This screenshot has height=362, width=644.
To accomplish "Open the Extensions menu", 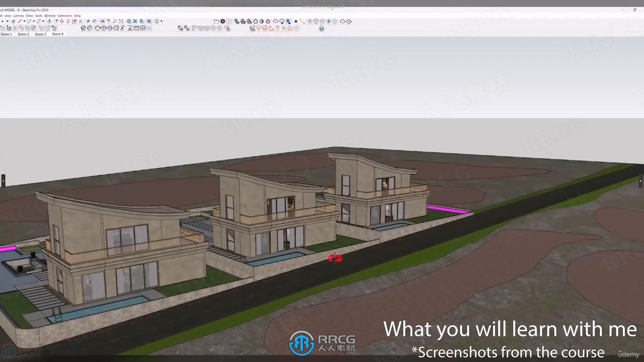I will [x=65, y=16].
